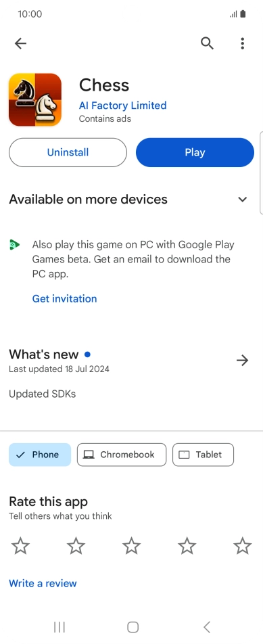Open the search magnifier icon
Screen dimensions: 263x644
click(x=207, y=43)
